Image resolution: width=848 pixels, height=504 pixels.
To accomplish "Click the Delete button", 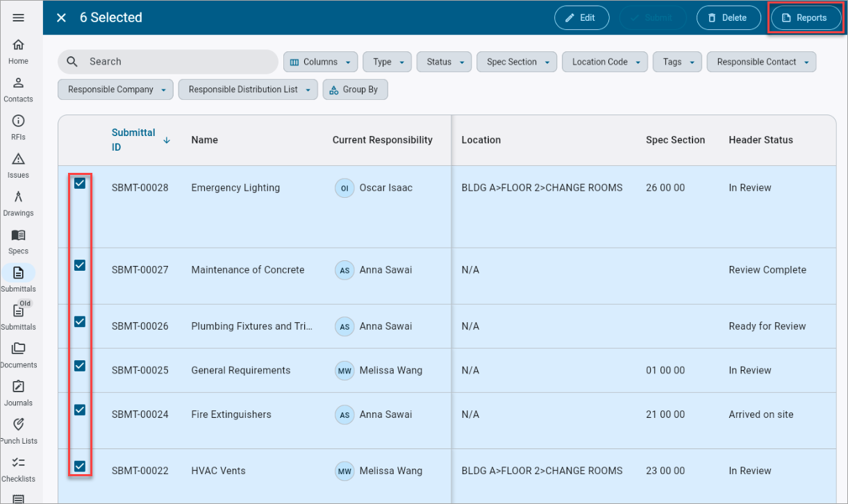I will coord(729,18).
